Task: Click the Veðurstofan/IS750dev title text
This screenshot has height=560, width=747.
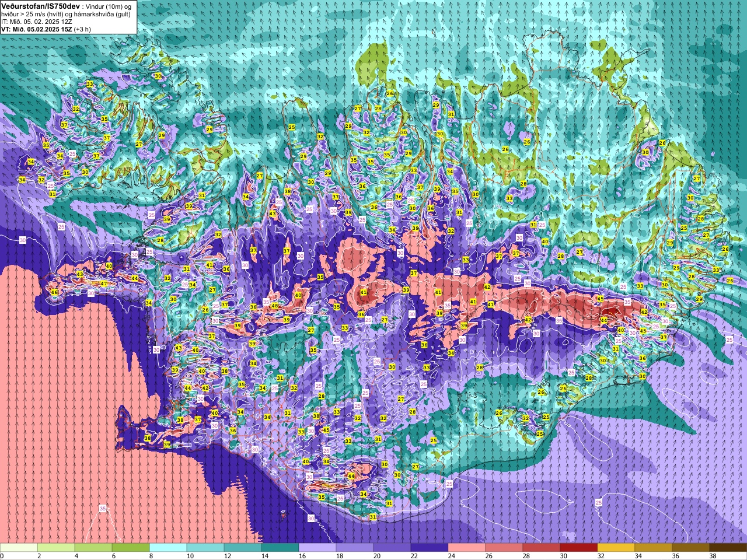Action: tap(40, 5)
